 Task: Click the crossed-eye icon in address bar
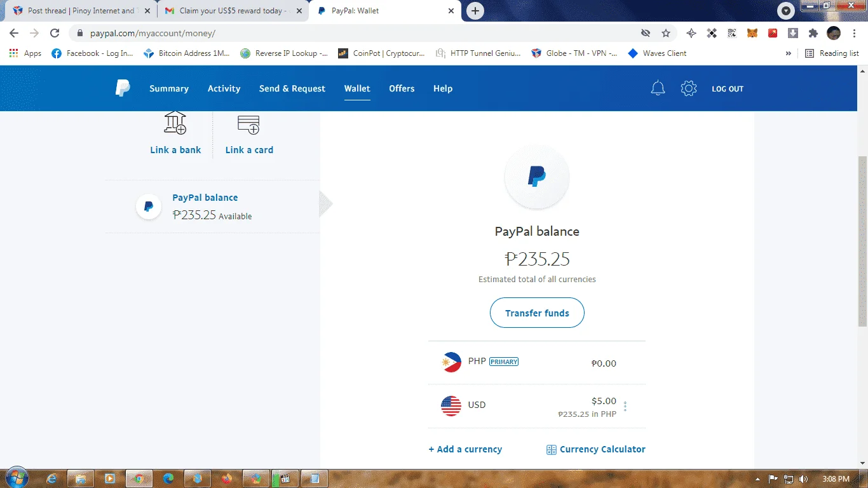click(646, 33)
